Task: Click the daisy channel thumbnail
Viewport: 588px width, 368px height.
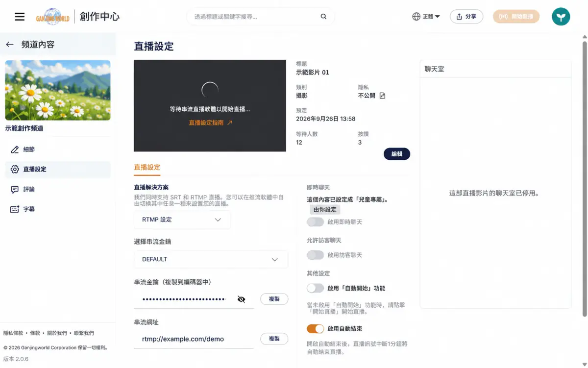Action: 58,90
